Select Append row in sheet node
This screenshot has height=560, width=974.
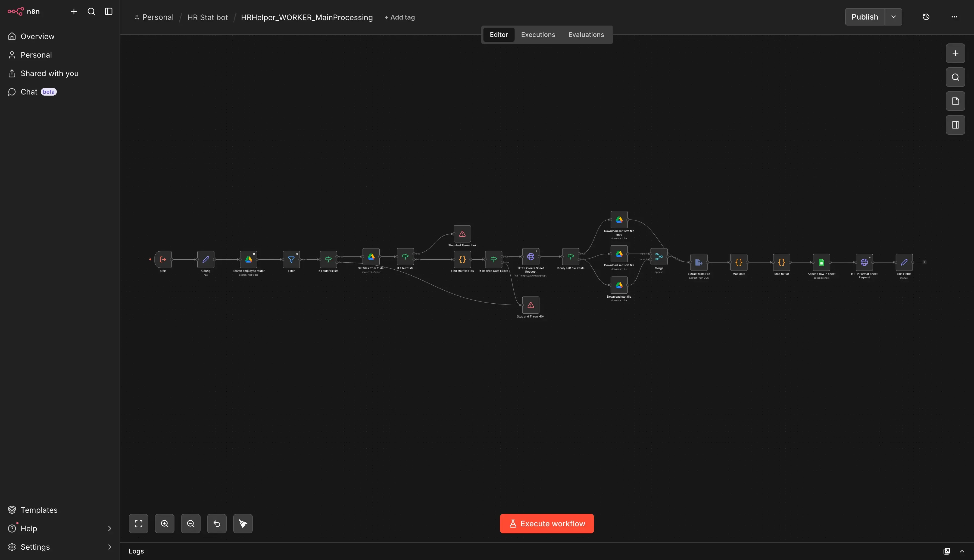(x=822, y=262)
